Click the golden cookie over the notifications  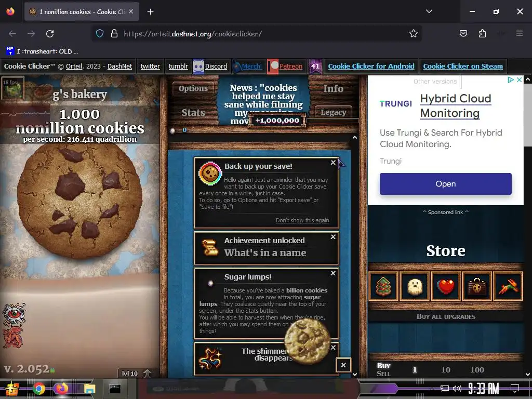(x=307, y=341)
